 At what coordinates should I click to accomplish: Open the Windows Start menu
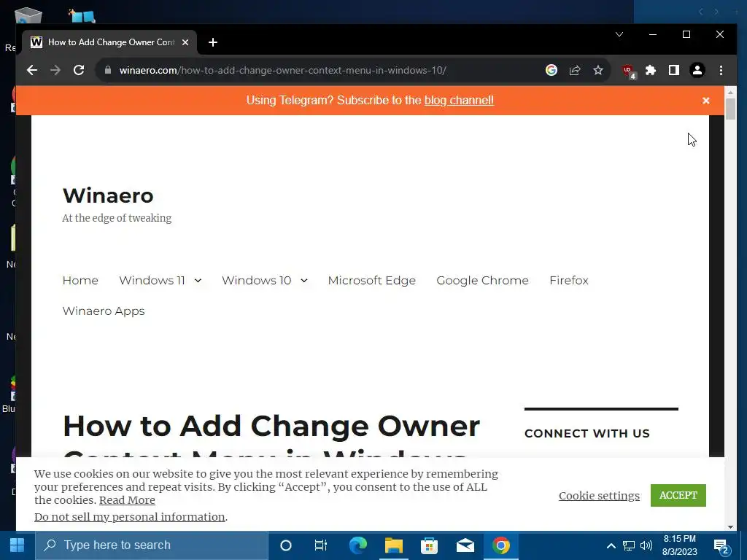(18, 545)
